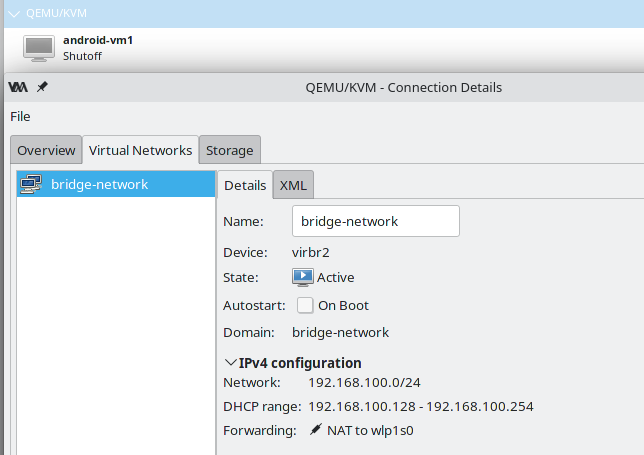Show the Details sub-tab
The width and height of the screenshot is (644, 455).
pos(245,185)
